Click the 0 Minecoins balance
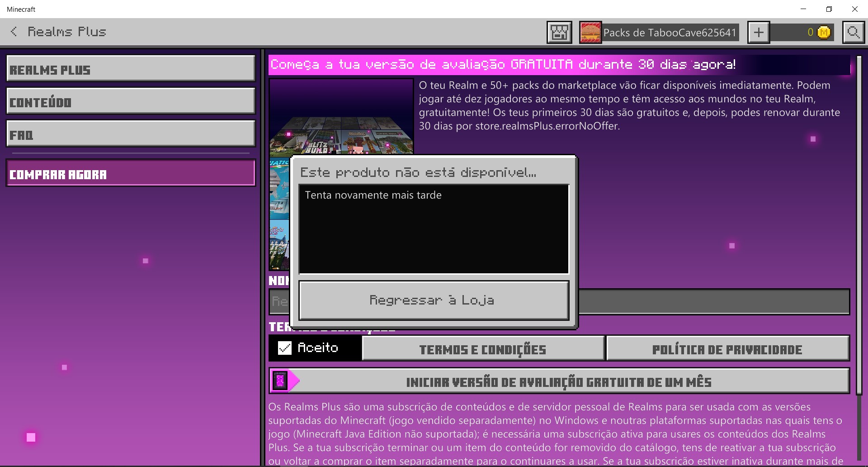 click(810, 33)
